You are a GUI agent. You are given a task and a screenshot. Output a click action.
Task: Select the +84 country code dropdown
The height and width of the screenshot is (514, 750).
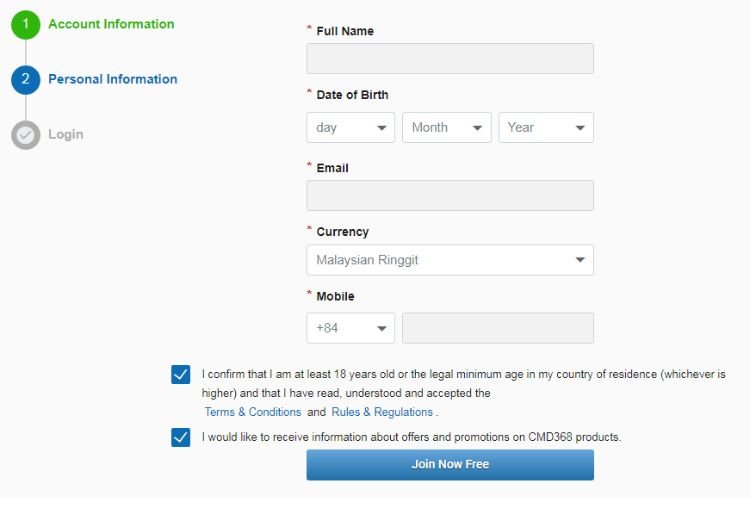click(350, 328)
